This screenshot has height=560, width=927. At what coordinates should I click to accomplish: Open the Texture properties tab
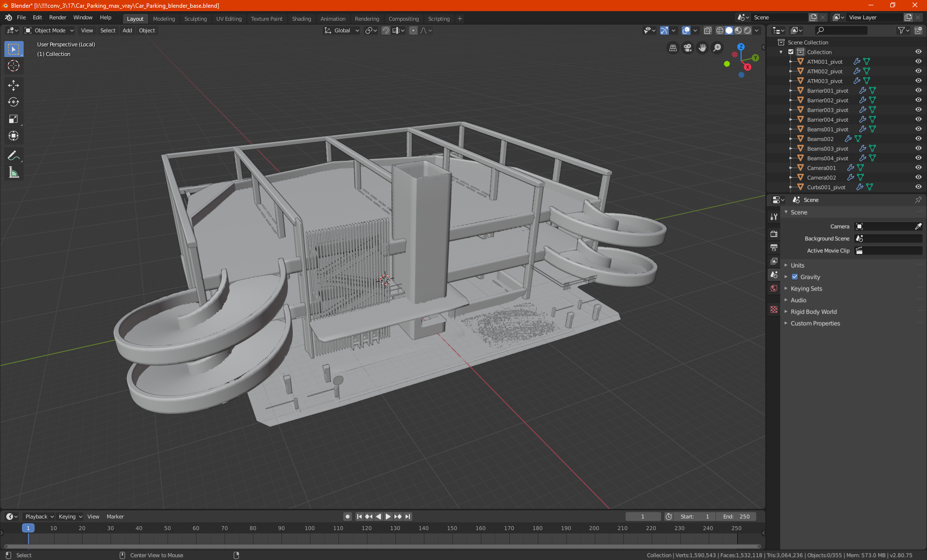click(774, 309)
